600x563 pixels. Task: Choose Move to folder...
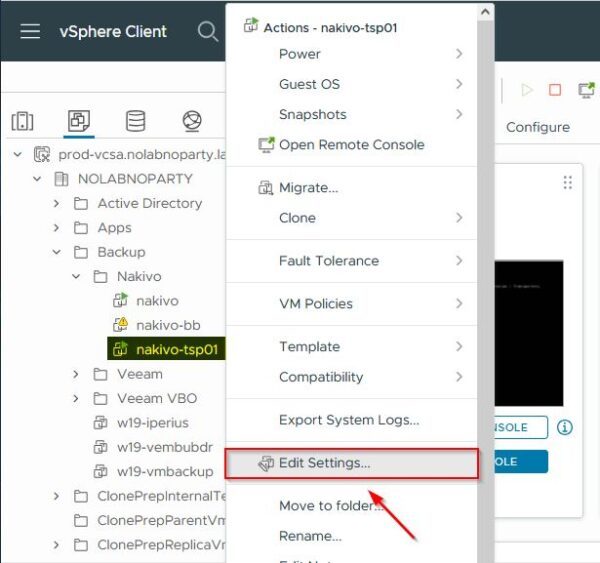(x=351, y=506)
